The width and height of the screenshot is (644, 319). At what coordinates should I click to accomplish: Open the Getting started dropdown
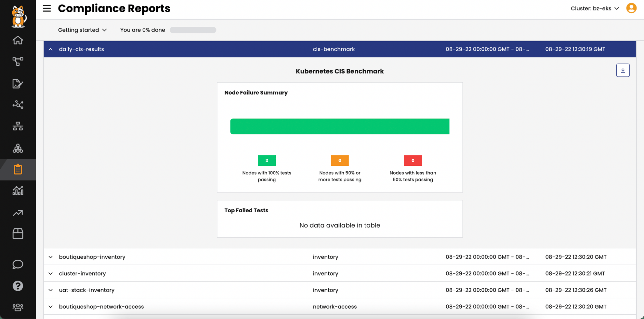tap(82, 30)
